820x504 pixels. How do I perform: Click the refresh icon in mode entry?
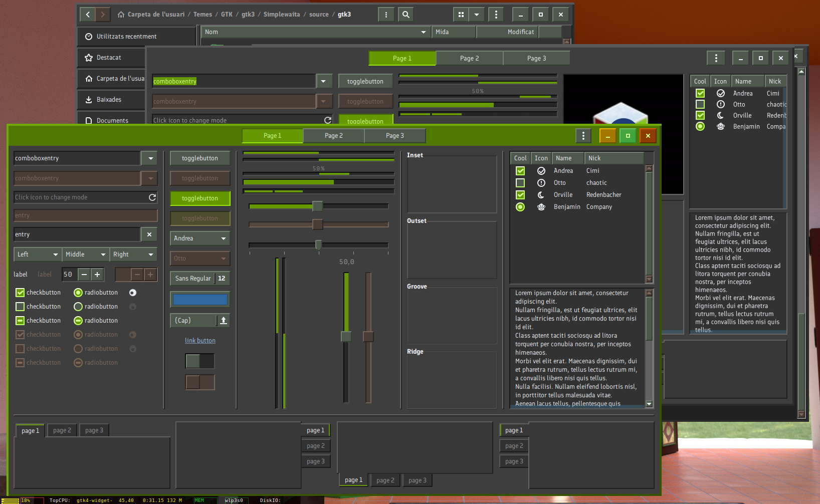[152, 197]
